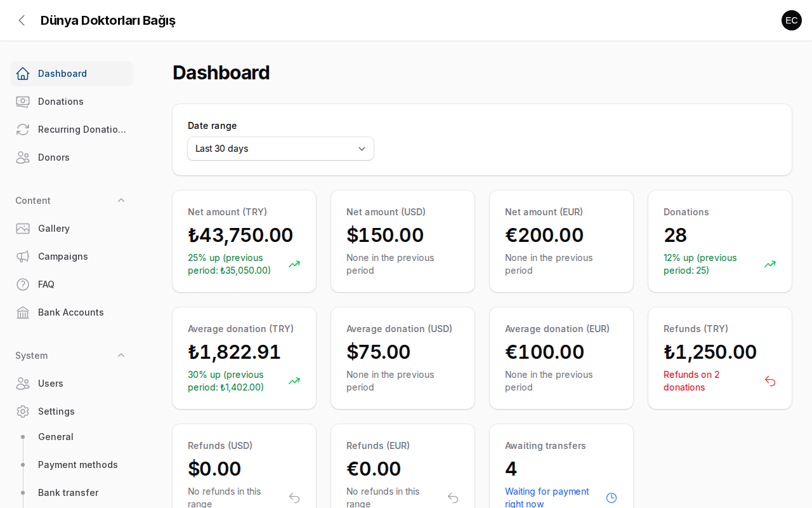Open the Donors page
The height and width of the screenshot is (508, 812).
click(71, 157)
